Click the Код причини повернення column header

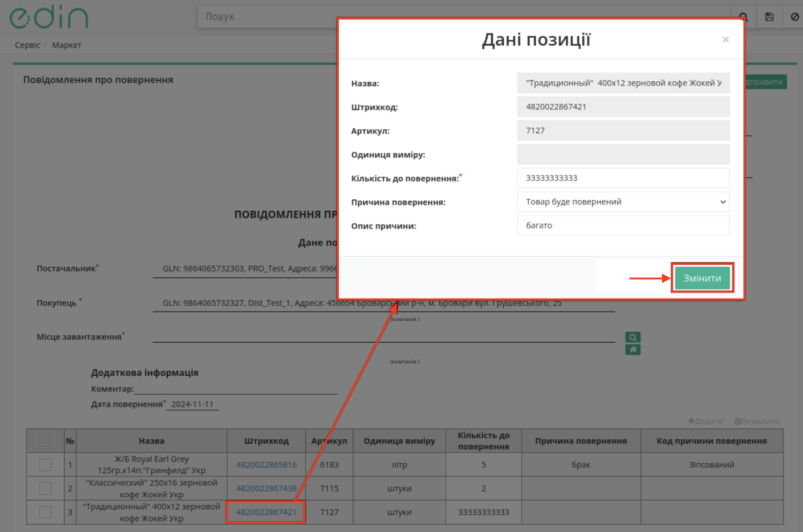[x=712, y=441]
